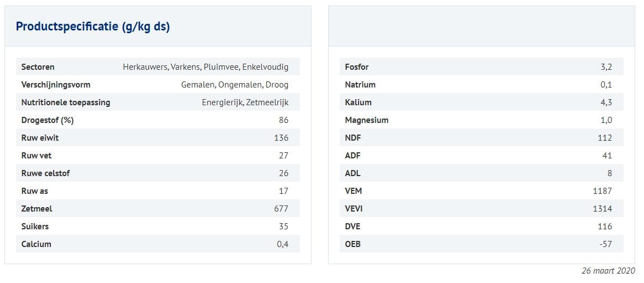Click the Natrium value 0,1
The image size is (644, 283).
tap(606, 85)
